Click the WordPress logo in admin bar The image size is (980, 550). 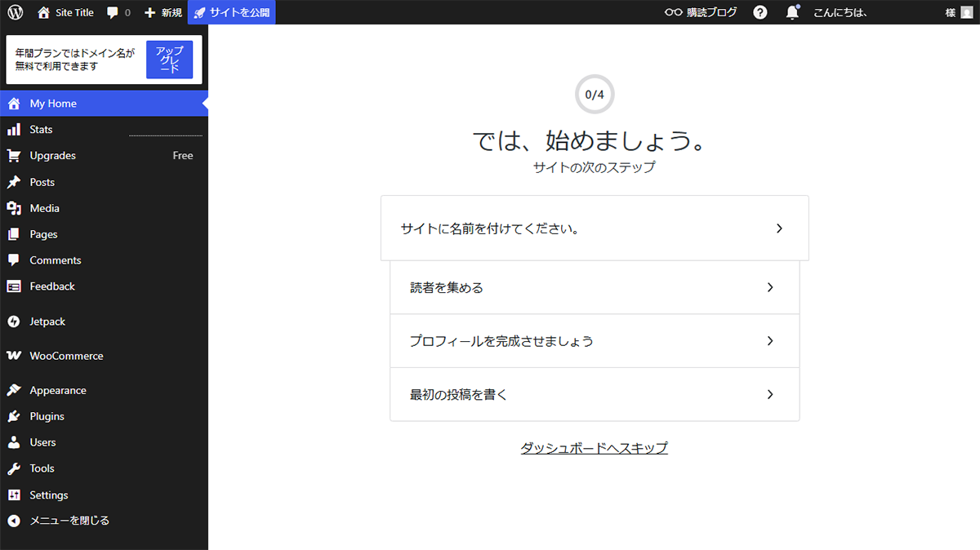pyautogui.click(x=15, y=12)
